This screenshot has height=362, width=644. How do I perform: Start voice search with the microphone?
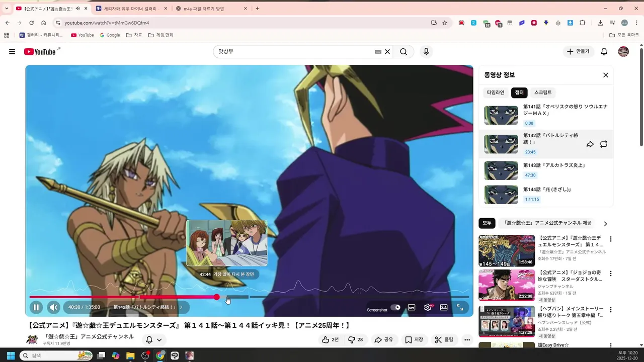(x=426, y=52)
